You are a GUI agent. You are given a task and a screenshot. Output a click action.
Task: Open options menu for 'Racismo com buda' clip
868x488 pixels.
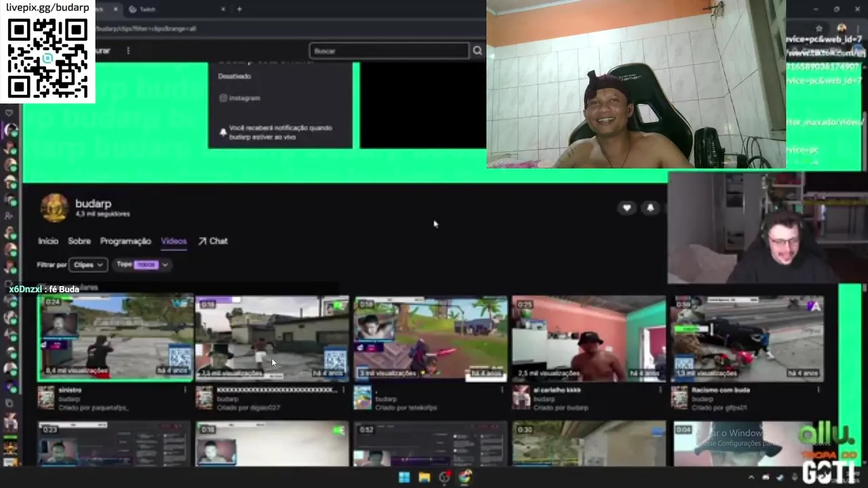(818, 390)
